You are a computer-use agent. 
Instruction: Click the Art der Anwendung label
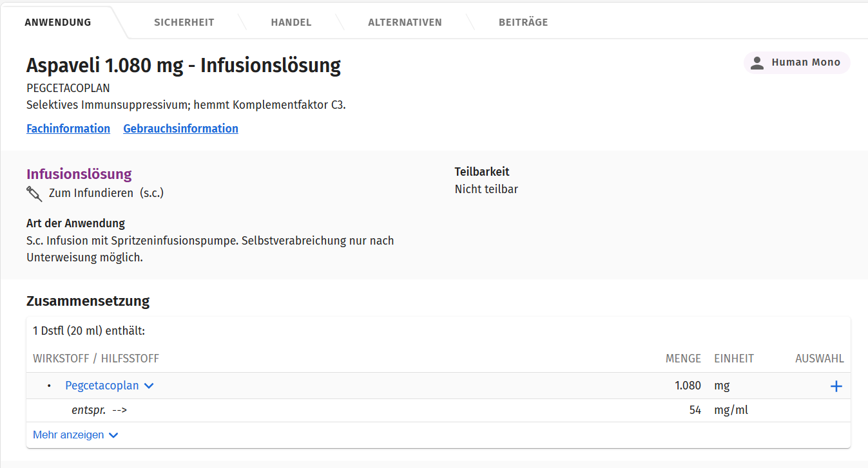point(75,223)
